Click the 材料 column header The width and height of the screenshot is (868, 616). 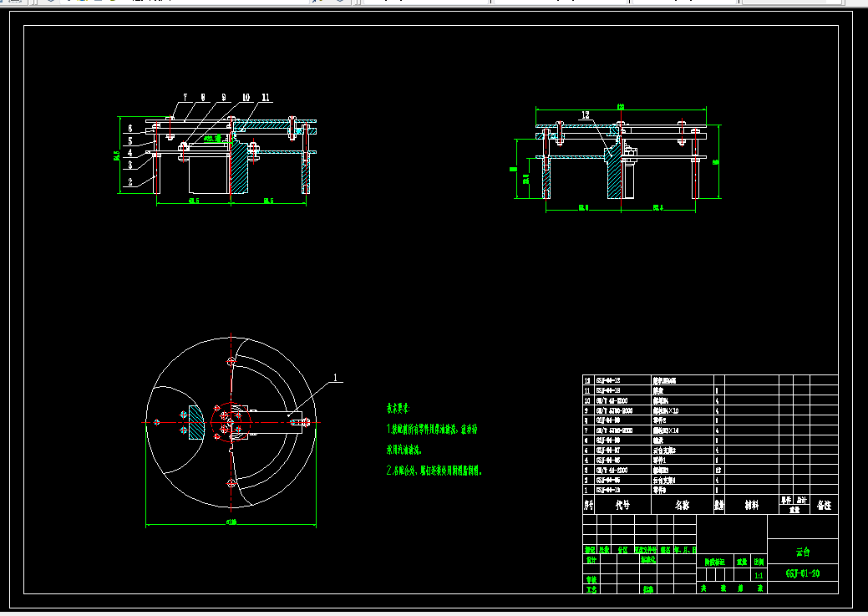[x=751, y=505]
